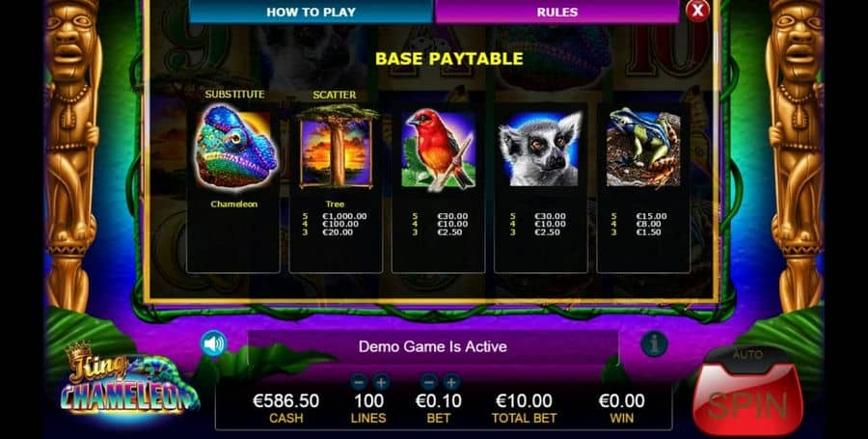Close the paytable with red X
This screenshot has width=868, height=439.
coord(697,11)
